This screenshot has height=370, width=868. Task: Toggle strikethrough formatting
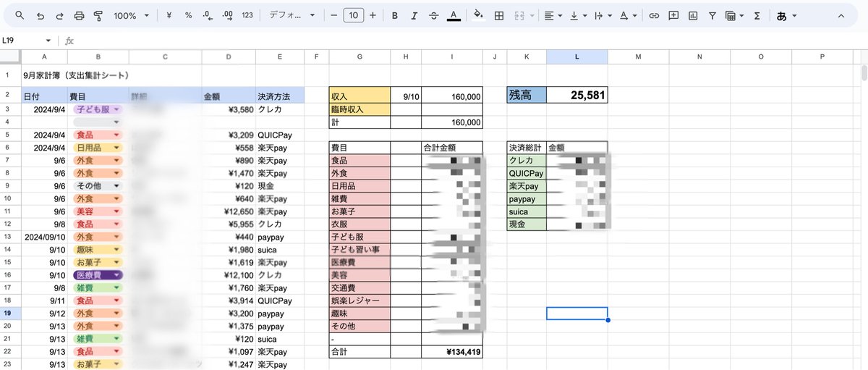coord(434,15)
